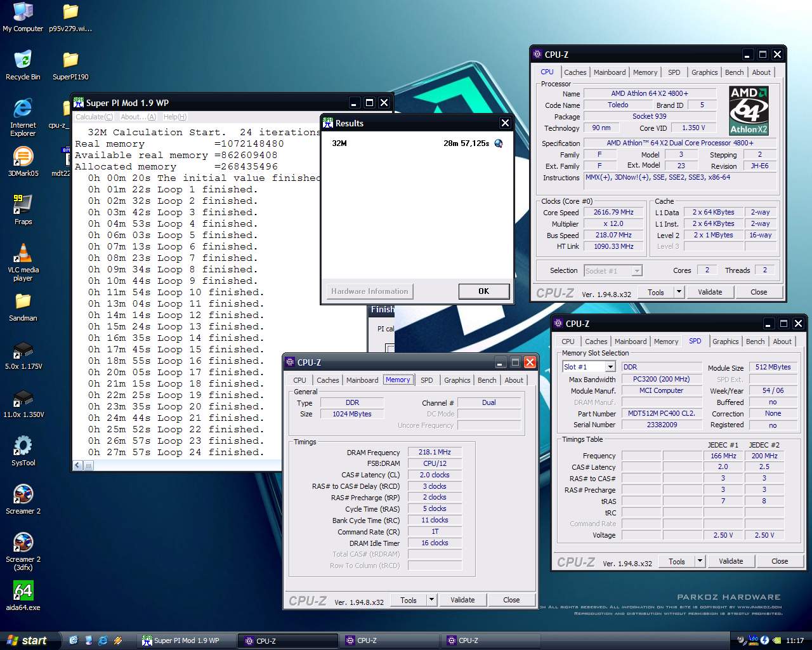This screenshot has width=812, height=650.
Task: Launch Screamer 2 (3dfx) icon
Action: pos(23,552)
